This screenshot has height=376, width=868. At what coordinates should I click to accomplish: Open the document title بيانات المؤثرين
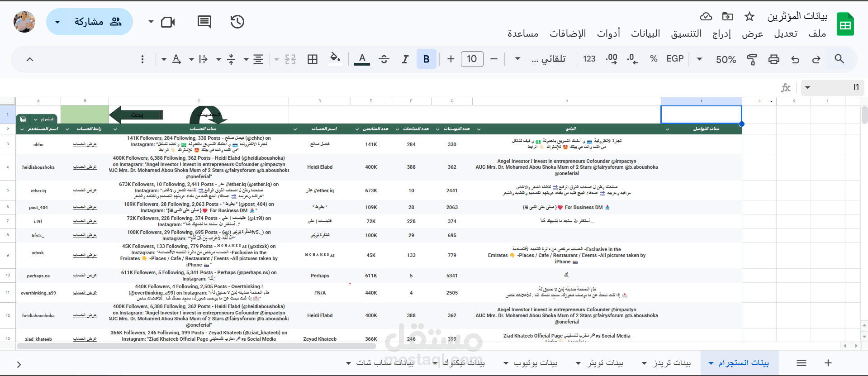pyautogui.click(x=797, y=16)
